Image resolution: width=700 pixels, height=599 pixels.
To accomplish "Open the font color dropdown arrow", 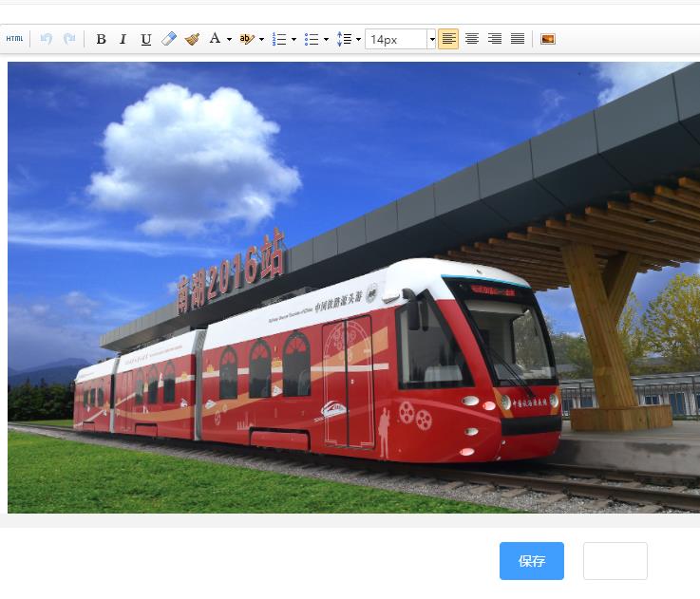I will (229, 40).
